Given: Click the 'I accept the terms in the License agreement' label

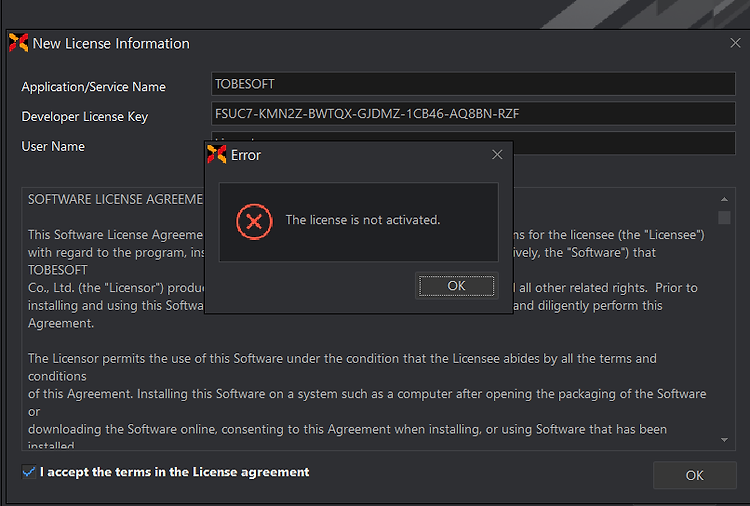Looking at the screenshot, I should click(175, 472).
